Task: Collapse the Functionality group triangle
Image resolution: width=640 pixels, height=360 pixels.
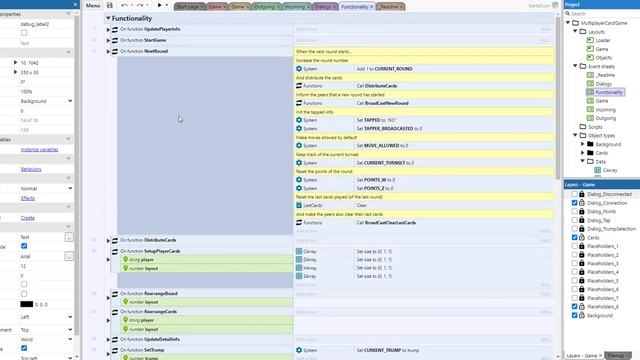Action: point(108,18)
